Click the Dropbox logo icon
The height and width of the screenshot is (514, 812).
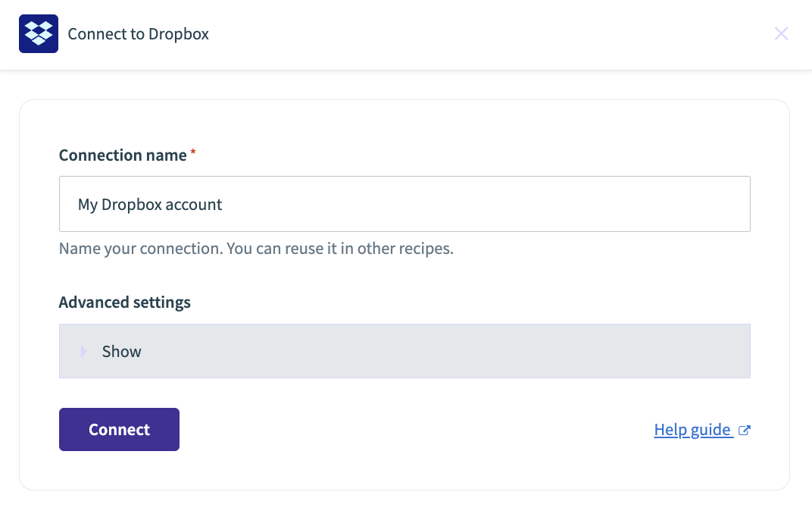(39, 33)
